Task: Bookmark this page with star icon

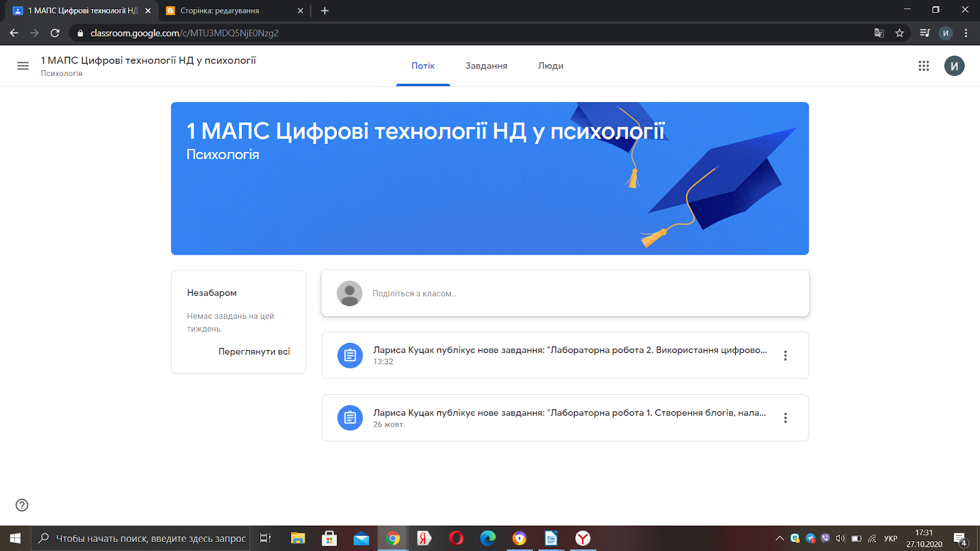Action: 900,33
